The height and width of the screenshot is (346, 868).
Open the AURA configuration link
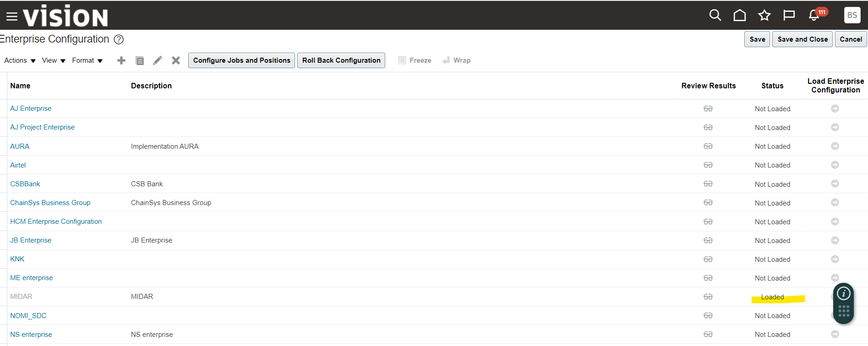click(x=20, y=146)
